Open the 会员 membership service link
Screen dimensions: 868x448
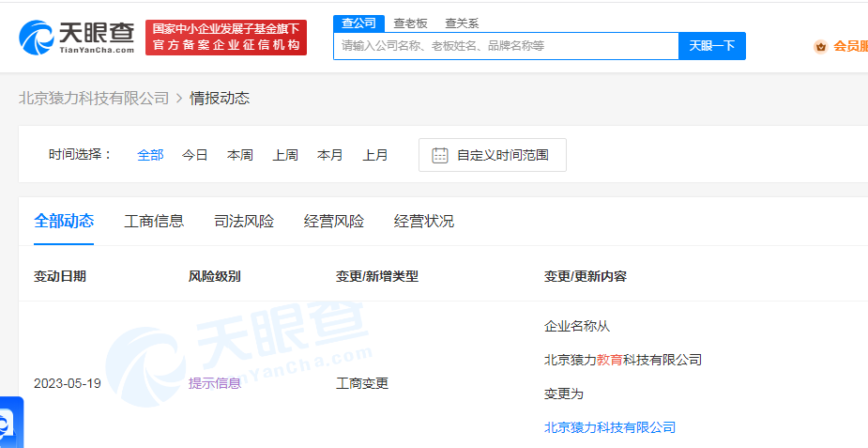click(850, 47)
